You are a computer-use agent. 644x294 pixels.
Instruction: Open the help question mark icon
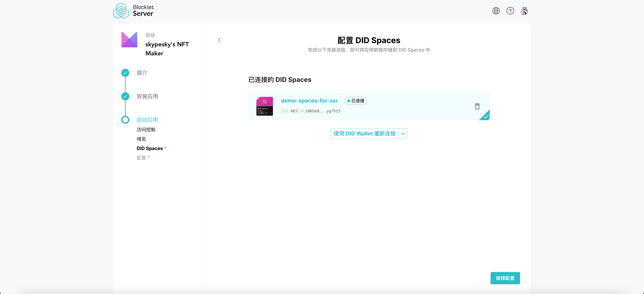click(510, 11)
